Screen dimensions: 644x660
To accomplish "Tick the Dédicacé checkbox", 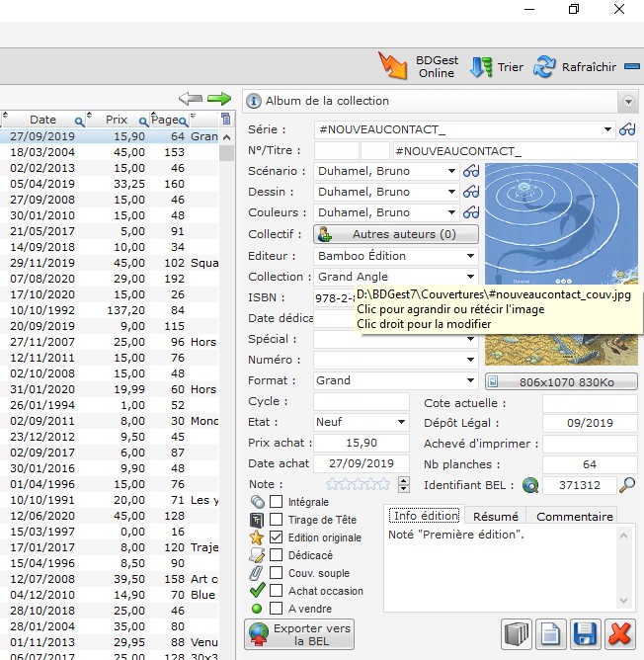I will pyautogui.click(x=277, y=554).
